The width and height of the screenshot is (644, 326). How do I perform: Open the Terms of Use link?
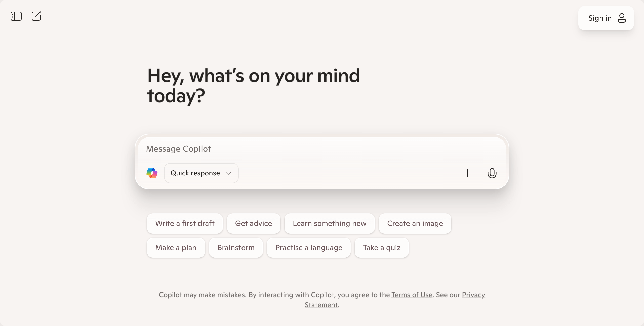point(412,295)
